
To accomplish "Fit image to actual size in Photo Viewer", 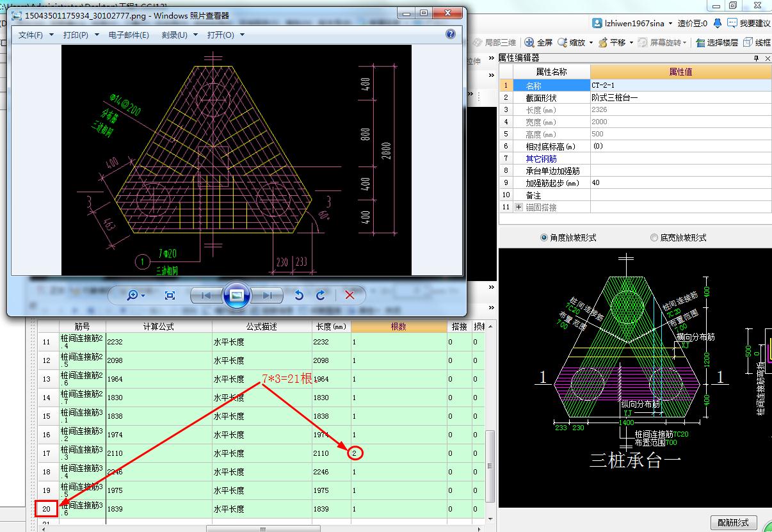I will (170, 295).
